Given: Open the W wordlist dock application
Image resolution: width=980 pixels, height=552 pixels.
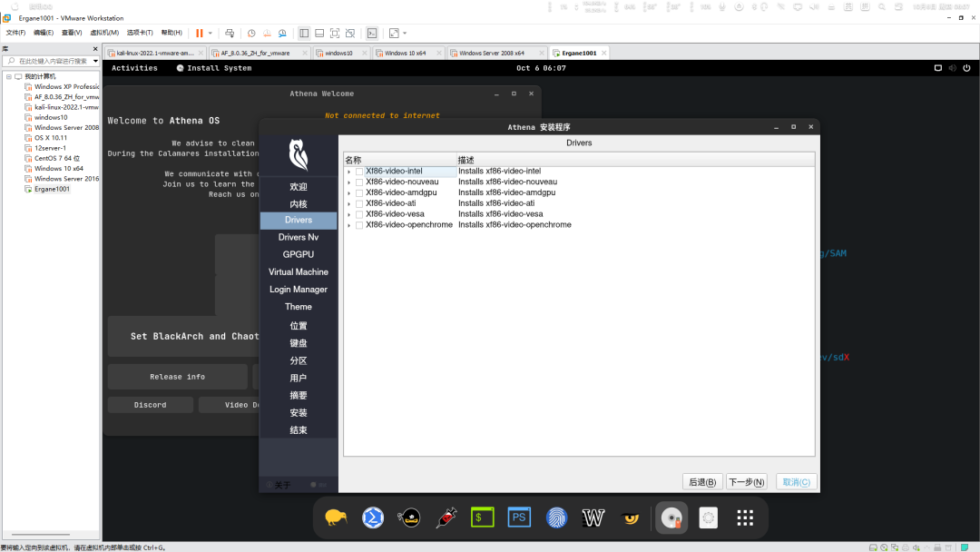Looking at the screenshot, I should 593,517.
